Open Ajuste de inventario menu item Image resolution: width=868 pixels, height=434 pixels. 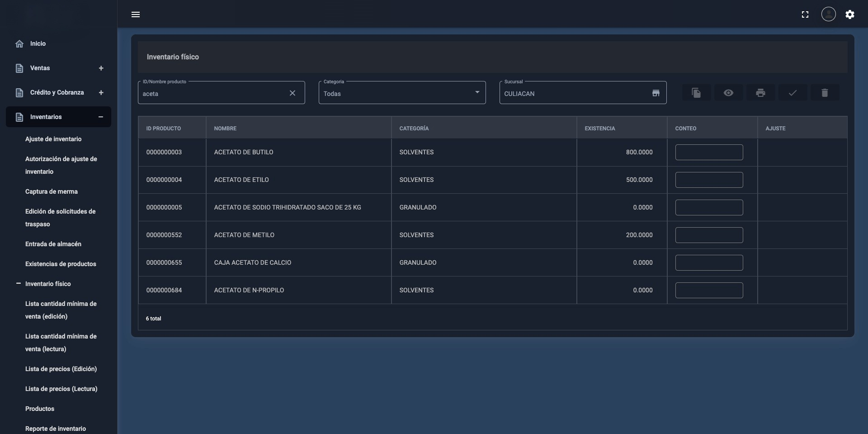tap(53, 139)
